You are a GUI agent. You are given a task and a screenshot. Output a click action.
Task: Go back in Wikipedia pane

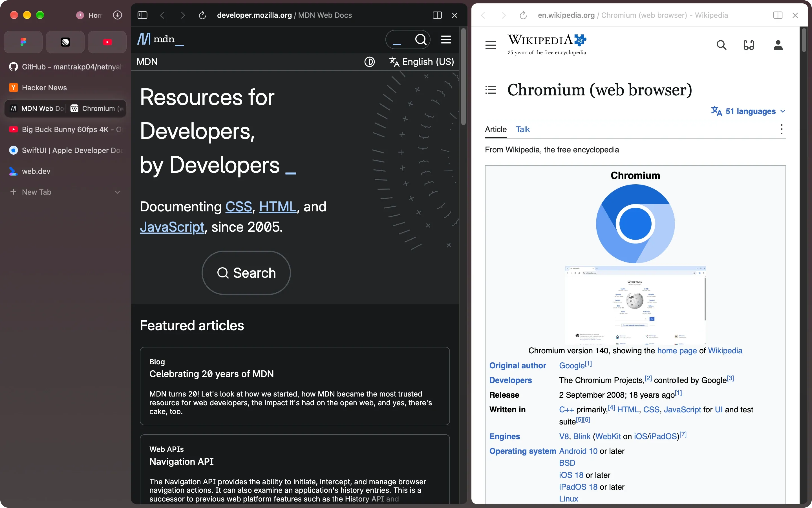tap(484, 15)
